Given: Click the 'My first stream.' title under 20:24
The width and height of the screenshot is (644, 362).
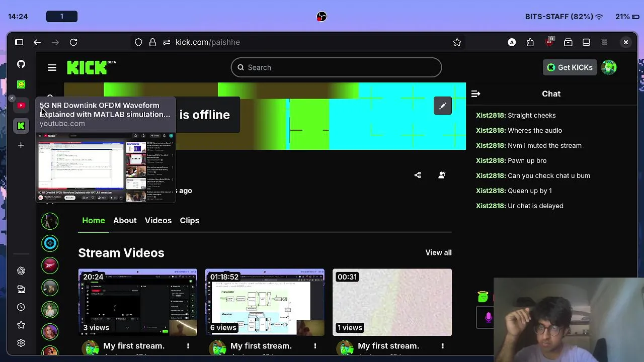Looking at the screenshot, I should 134,346.
